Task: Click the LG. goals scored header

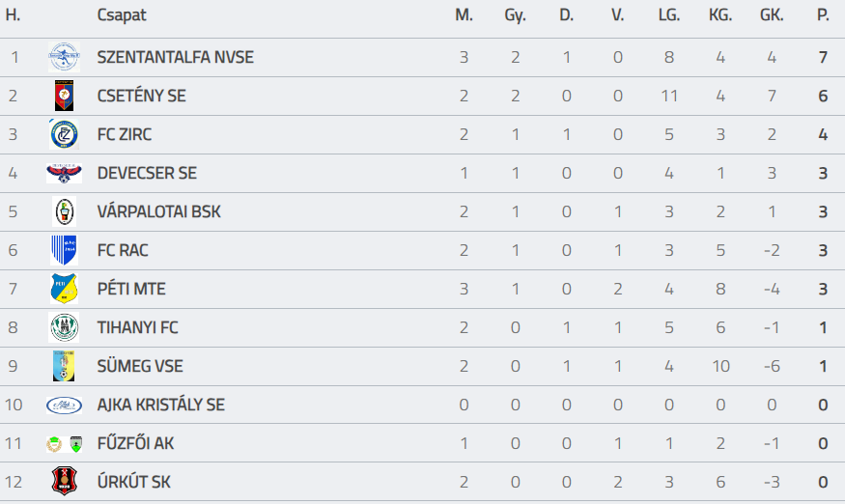Action: [668, 15]
